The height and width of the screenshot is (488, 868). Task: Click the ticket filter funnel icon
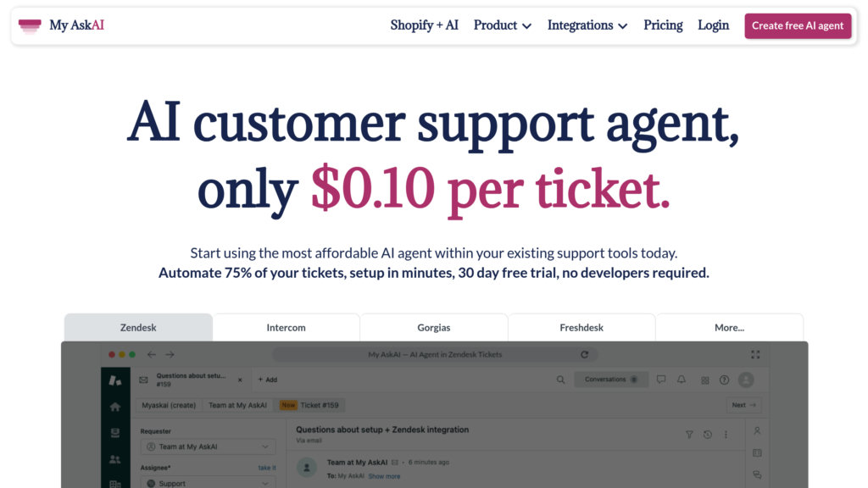689,435
